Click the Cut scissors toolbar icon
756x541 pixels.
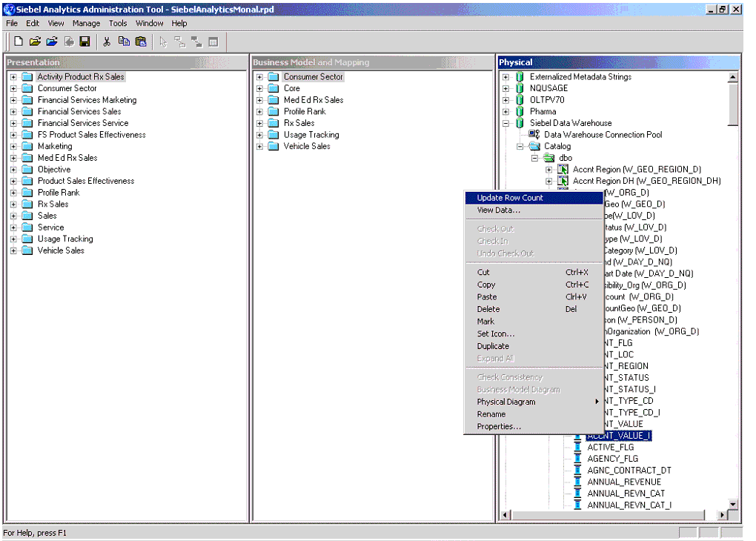pos(107,42)
